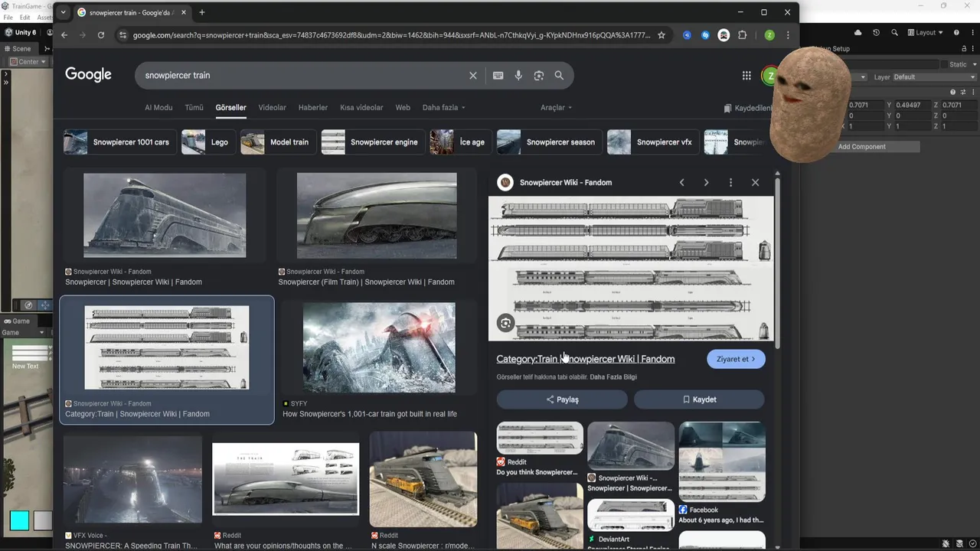Bookmark this page with the star icon

coord(661,35)
